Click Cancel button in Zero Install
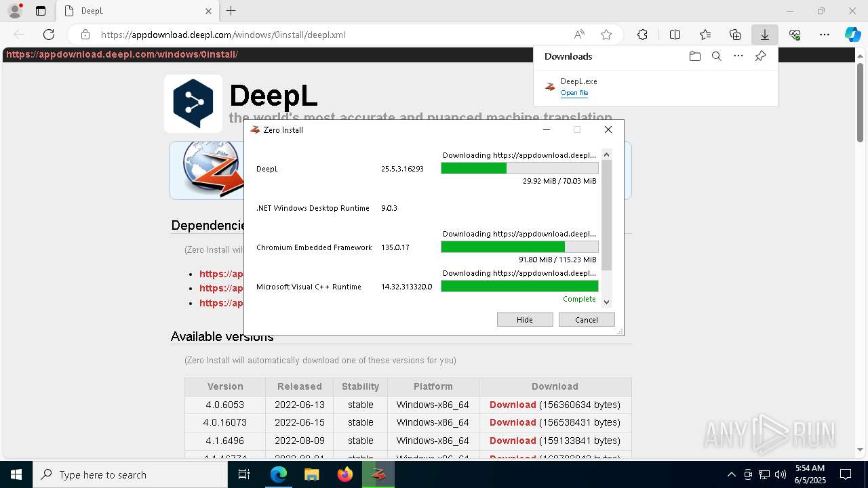 coord(587,320)
